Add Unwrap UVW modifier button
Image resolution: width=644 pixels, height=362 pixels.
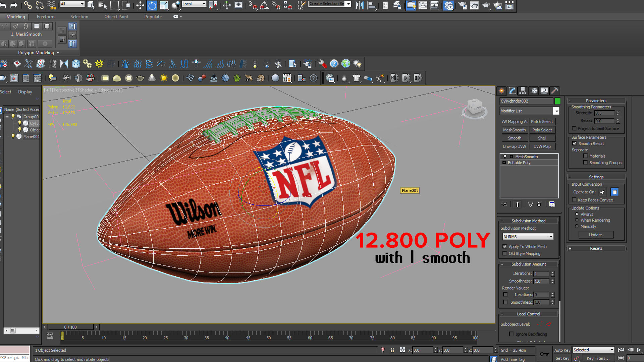click(x=514, y=146)
